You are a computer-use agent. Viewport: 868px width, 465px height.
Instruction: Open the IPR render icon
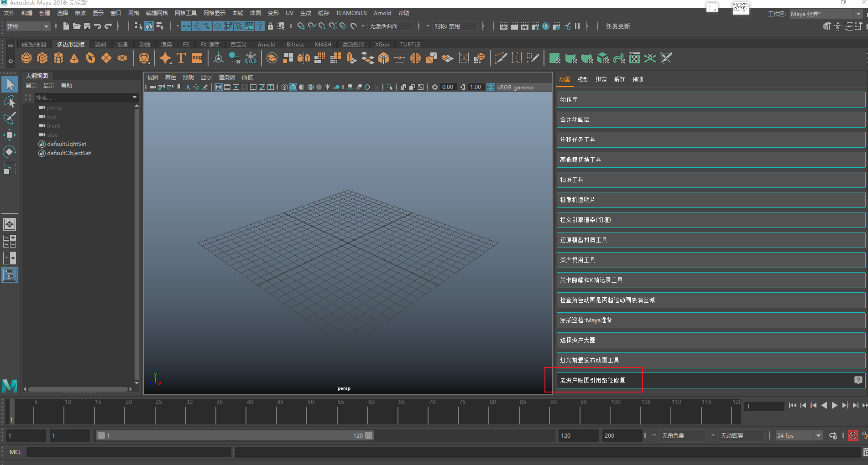524,26
